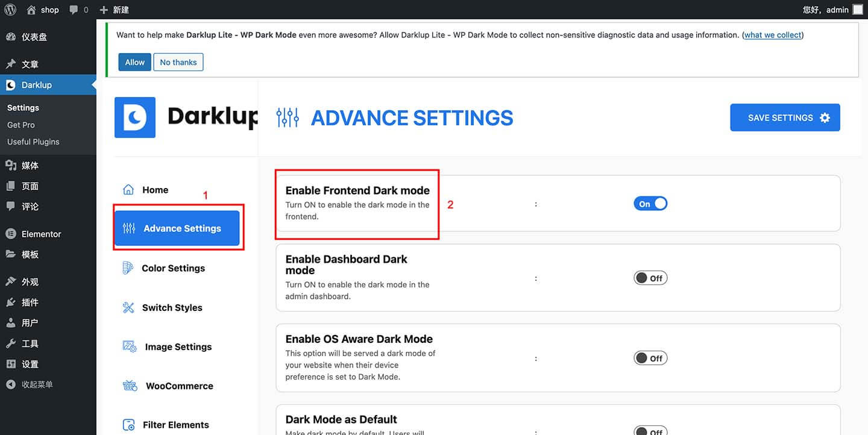Viewport: 868px width, 435px height.
Task: Click the No thanks button
Action: pyautogui.click(x=178, y=62)
